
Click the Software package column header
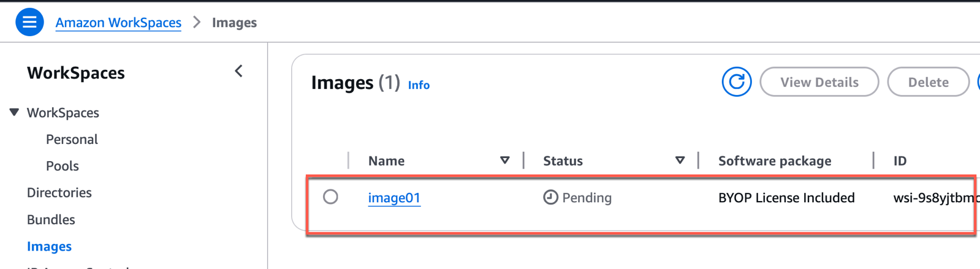coord(775,161)
